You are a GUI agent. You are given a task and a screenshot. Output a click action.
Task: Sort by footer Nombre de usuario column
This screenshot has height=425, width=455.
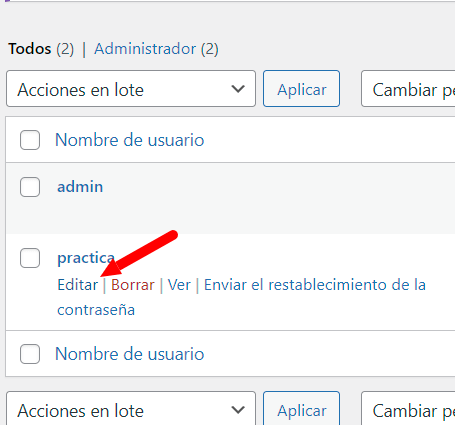(129, 354)
